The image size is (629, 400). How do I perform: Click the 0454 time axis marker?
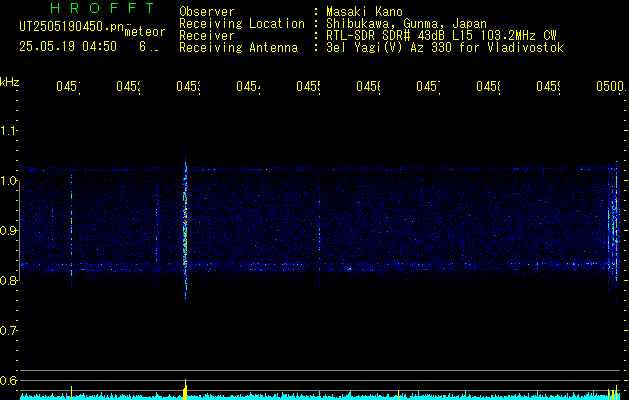click(x=248, y=86)
